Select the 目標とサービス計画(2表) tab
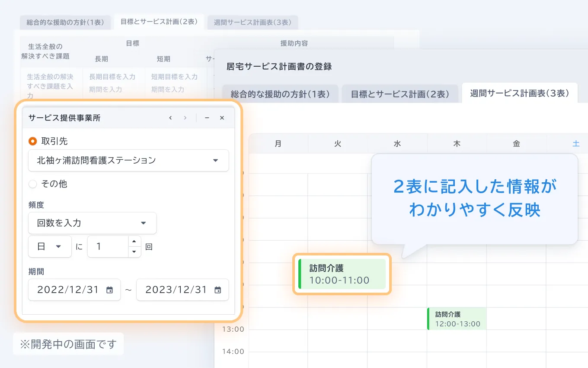Viewport: 588px width, 368px height. pyautogui.click(x=400, y=93)
